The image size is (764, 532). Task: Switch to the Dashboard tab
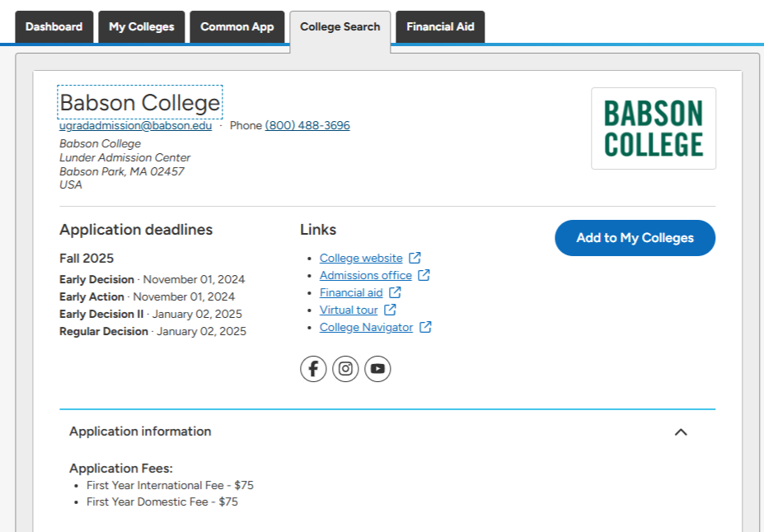point(54,26)
